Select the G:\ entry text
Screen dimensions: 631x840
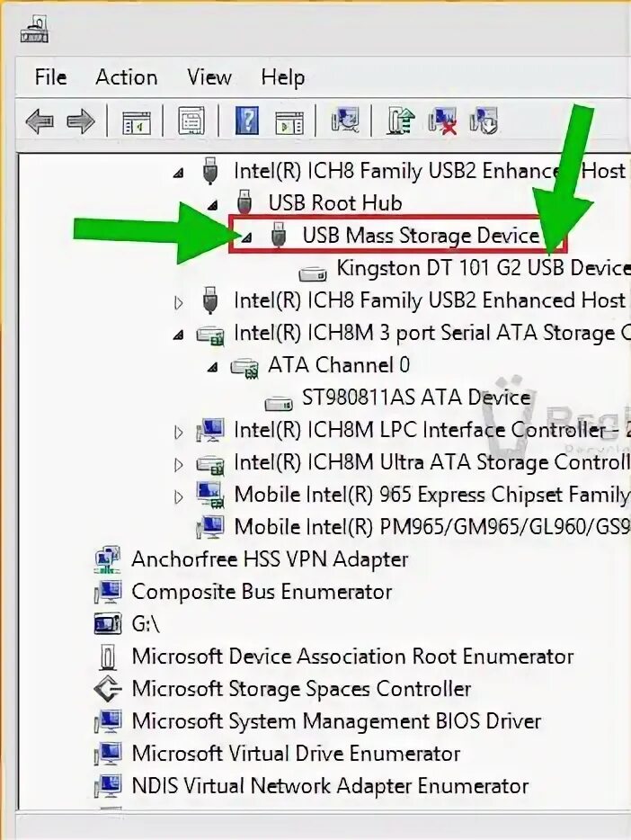(x=146, y=624)
